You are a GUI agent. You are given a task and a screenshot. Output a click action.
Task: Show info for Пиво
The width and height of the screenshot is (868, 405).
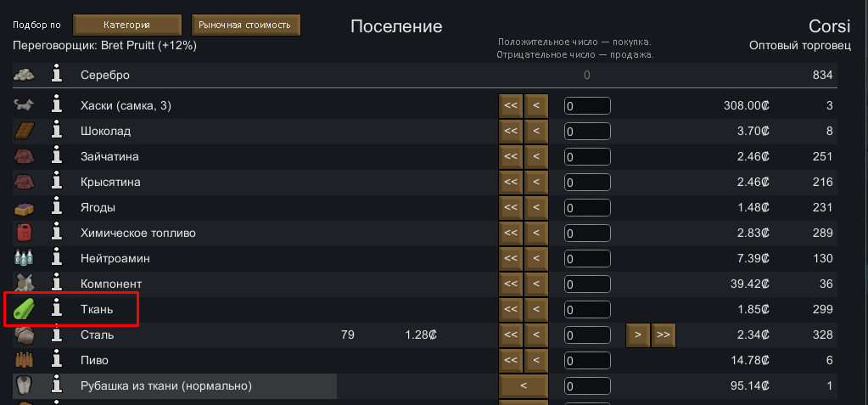click(x=58, y=360)
